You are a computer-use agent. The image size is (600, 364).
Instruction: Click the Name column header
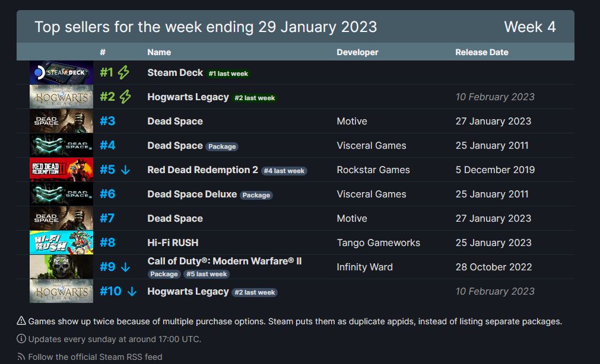(x=159, y=52)
